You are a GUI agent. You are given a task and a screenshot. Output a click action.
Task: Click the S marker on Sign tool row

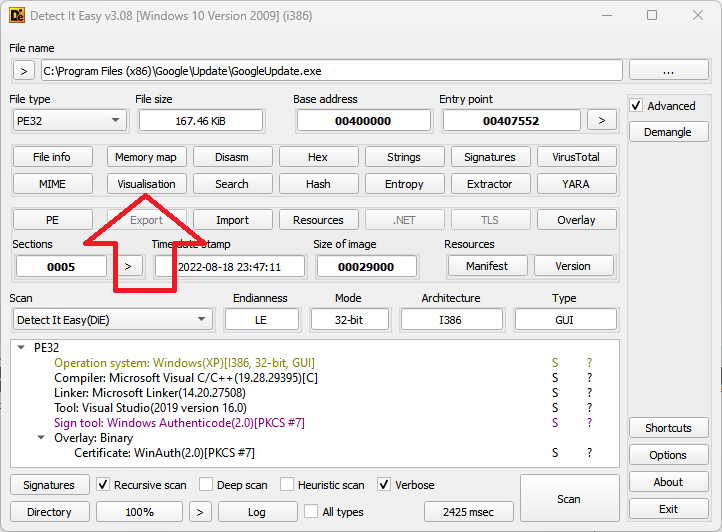[555, 423]
